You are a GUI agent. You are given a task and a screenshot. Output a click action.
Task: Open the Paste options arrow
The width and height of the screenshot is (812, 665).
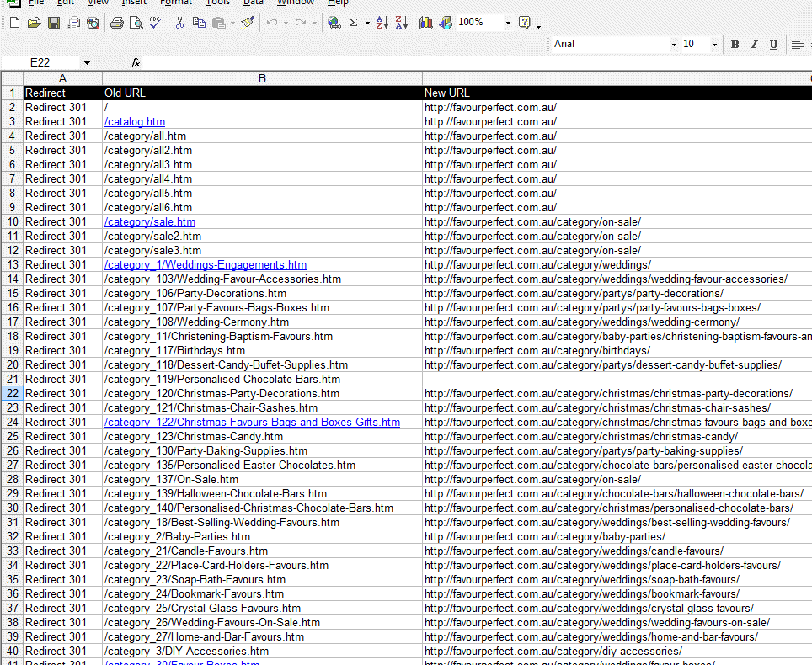click(x=232, y=23)
